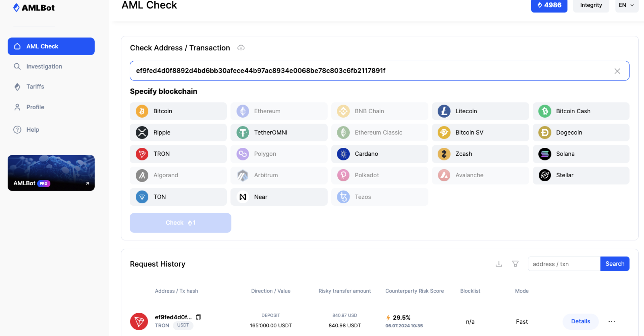Click the upload icon beside Check Address heading
Viewport: 644px width, 336px height.
241,48
